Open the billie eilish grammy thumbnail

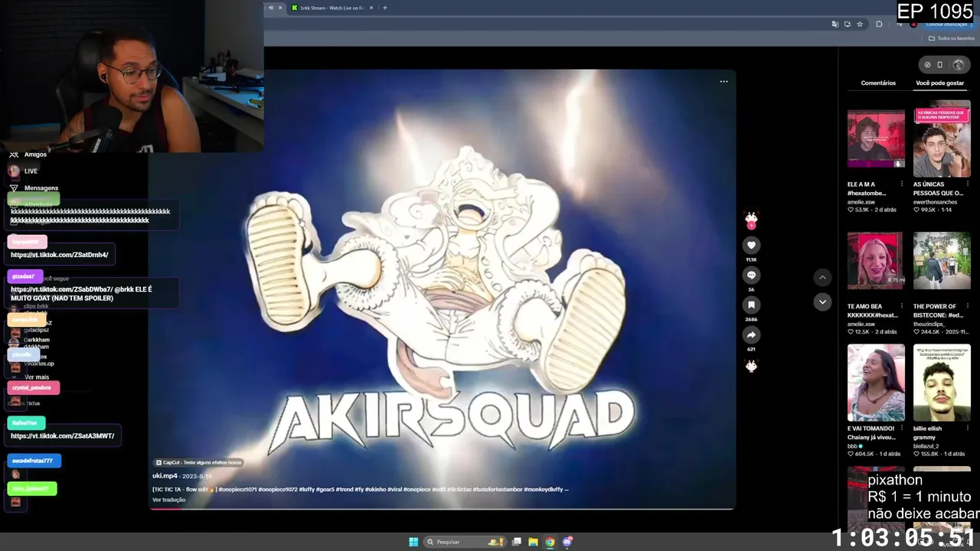(942, 383)
